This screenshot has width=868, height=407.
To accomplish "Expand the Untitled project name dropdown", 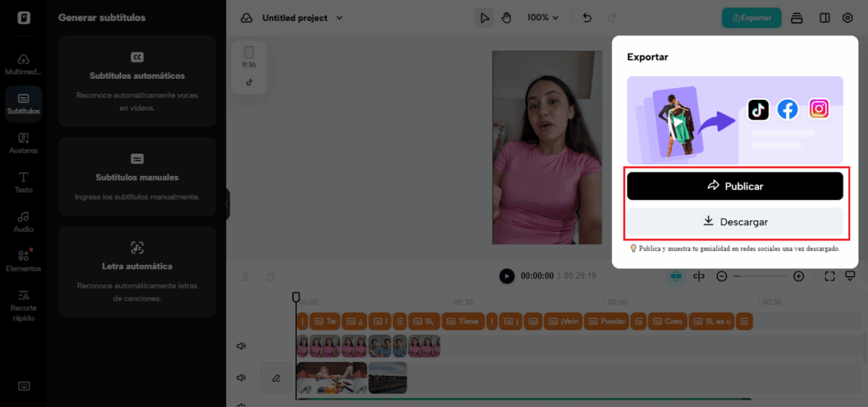I will 302,18.
